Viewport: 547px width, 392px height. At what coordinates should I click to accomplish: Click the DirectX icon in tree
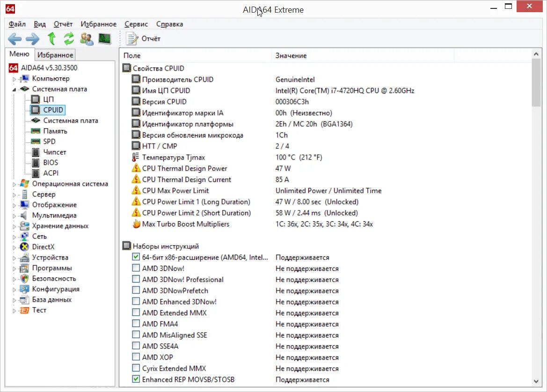tap(24, 247)
